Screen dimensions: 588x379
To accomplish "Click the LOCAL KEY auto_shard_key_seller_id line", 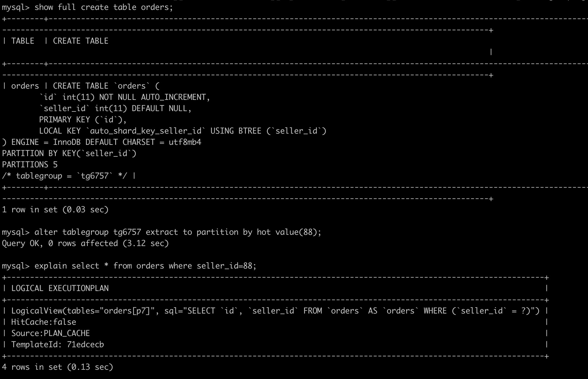I will (182, 131).
